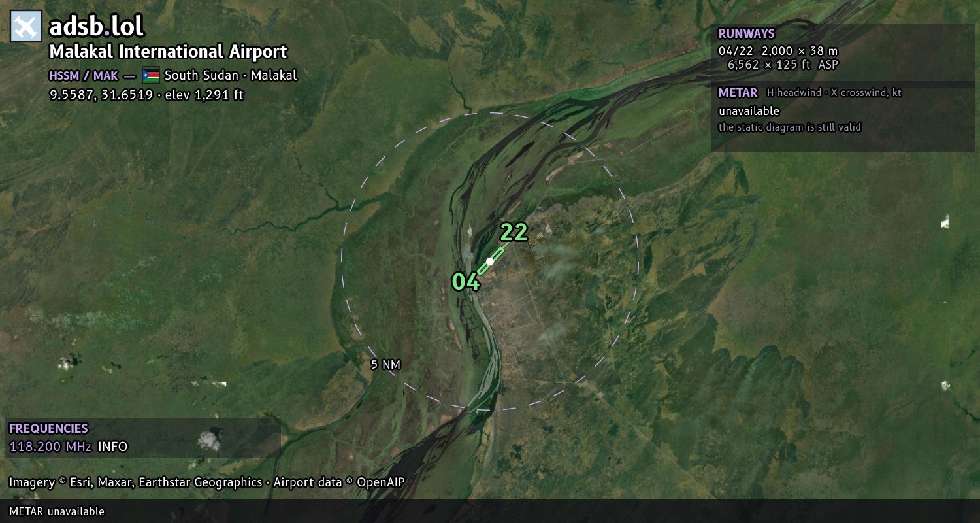Click the 04/22 2,000 × 38 m runway entry
The height and width of the screenshot is (523, 980).
(x=777, y=50)
